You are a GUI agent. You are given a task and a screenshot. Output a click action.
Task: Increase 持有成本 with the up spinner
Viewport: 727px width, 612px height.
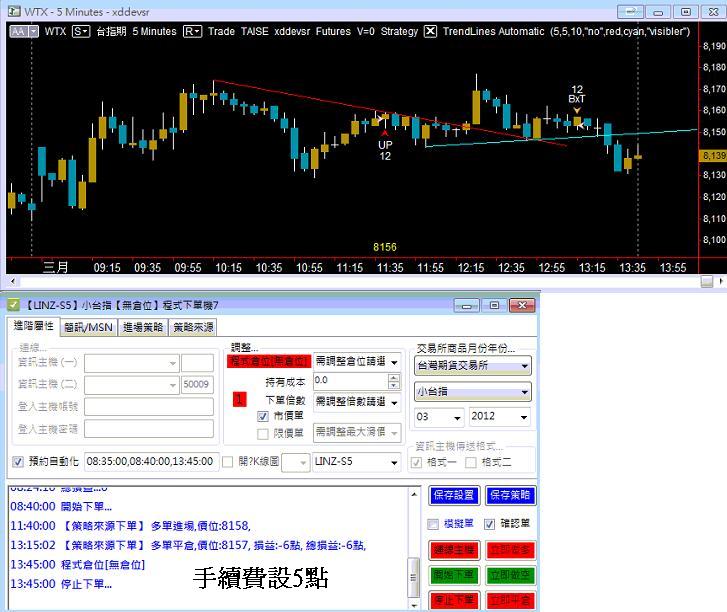(394, 378)
